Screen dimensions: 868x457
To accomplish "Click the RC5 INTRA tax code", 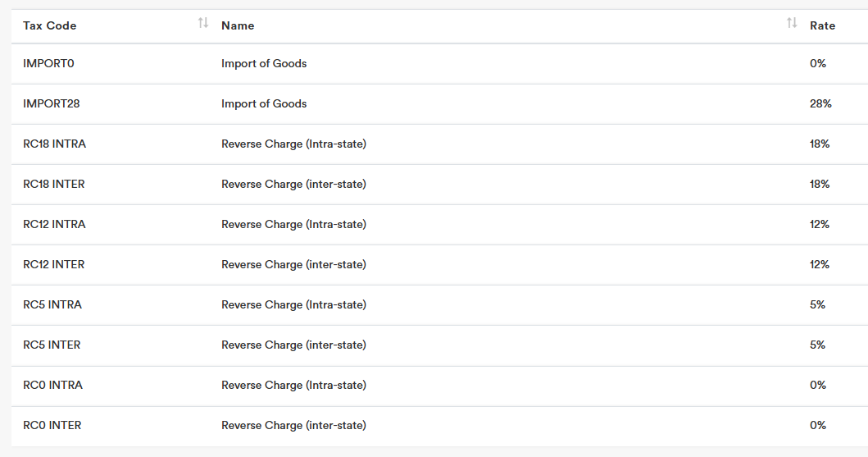I will coord(52,304).
